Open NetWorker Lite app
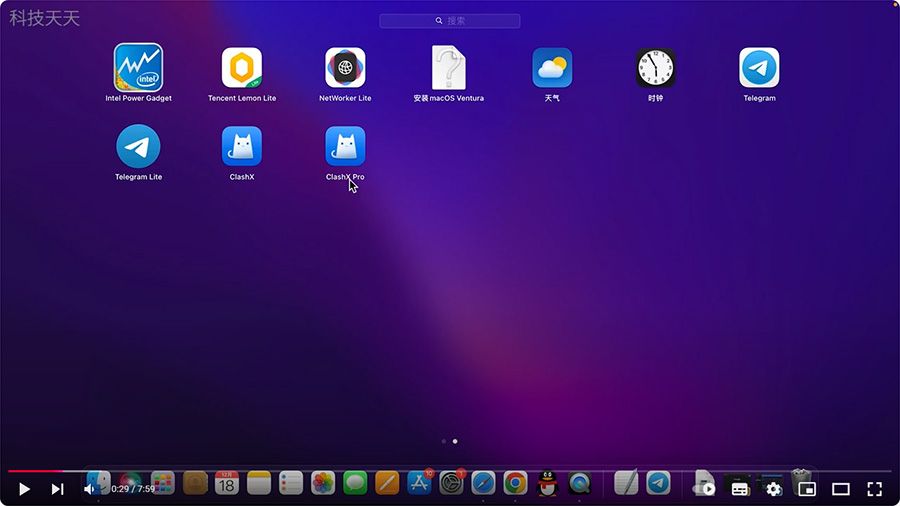 tap(345, 68)
